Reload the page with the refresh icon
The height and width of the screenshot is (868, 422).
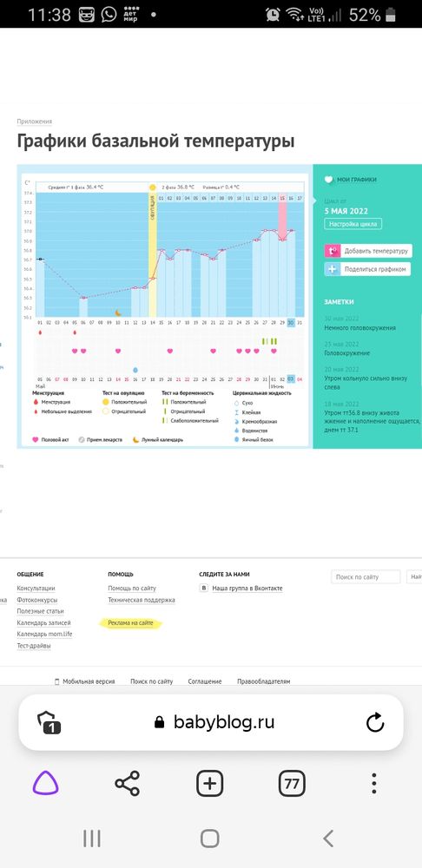375,722
